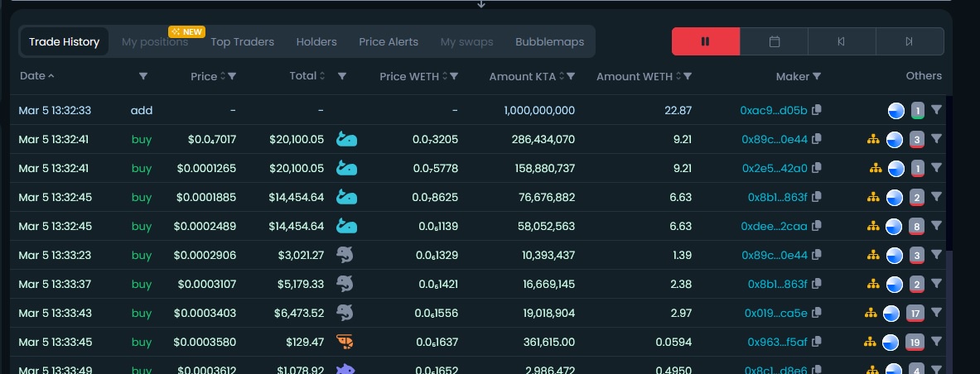Screen dimensions: 980x374
Task: Click dolphin icon on $5,179.33 row
Action: [345, 284]
